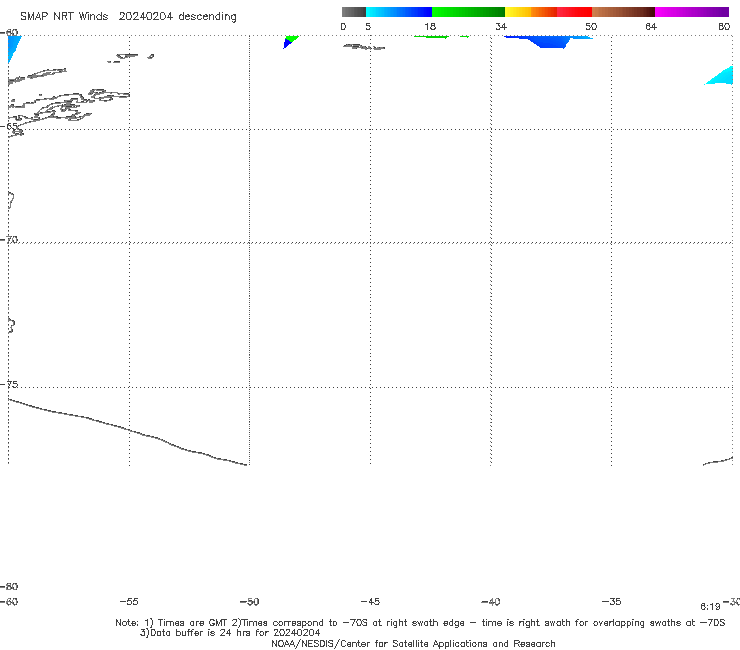
Task: Click the color bar label '5'
Action: [368, 26]
